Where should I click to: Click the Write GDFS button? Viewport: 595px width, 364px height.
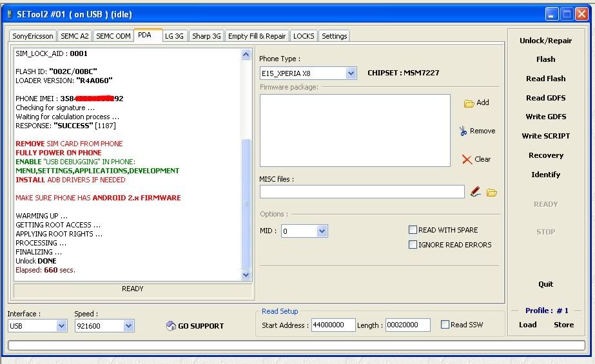pos(545,117)
